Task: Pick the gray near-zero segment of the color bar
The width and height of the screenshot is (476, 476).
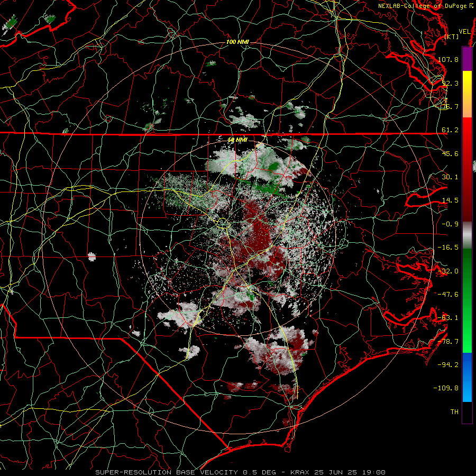Action: pos(467,235)
